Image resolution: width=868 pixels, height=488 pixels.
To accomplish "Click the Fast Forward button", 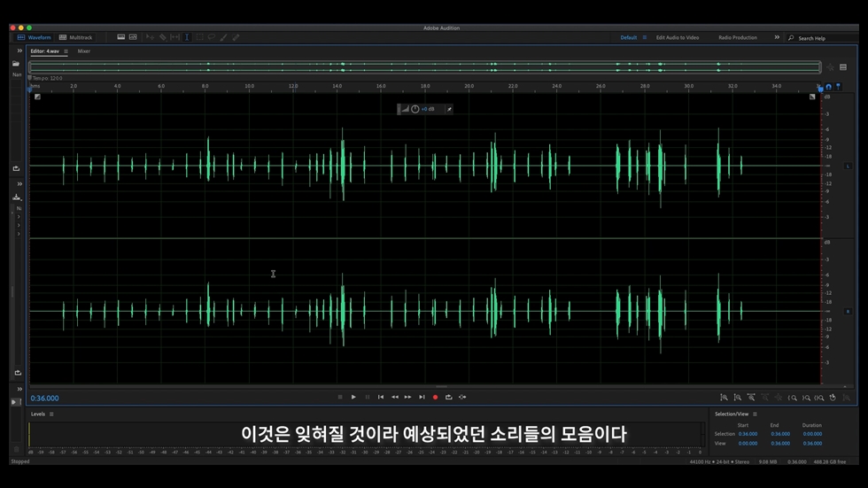I will 407,397.
